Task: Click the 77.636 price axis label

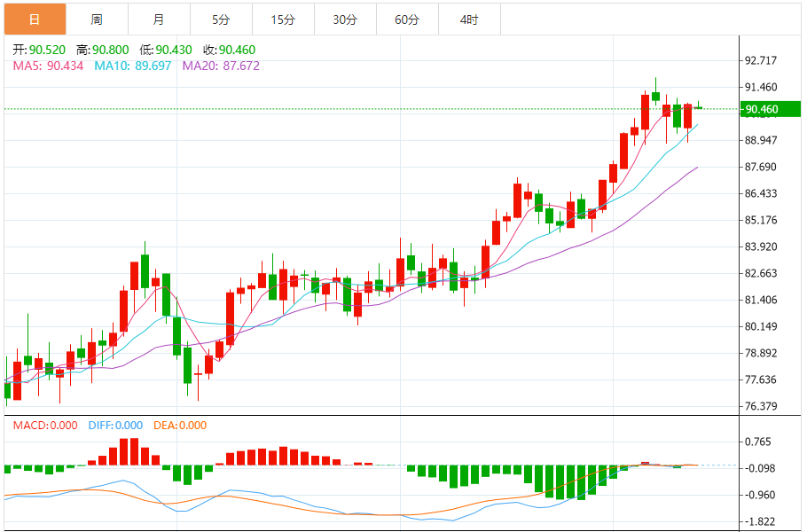Action: (761, 379)
